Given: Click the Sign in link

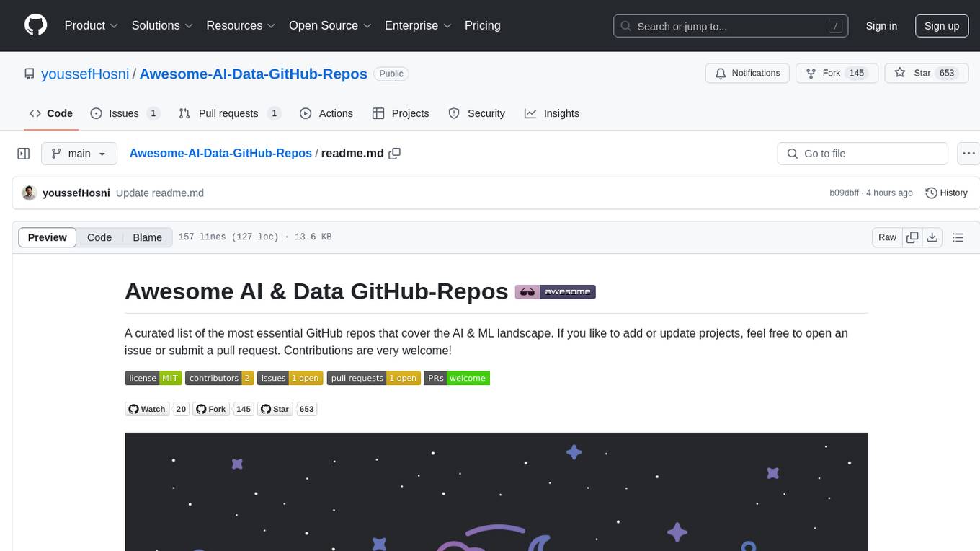Looking at the screenshot, I should click(x=881, y=26).
